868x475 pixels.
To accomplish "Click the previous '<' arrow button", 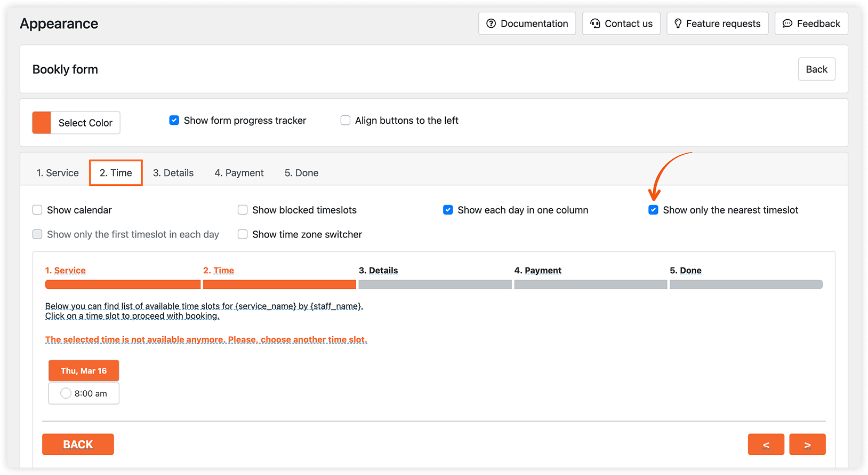I will coord(766,445).
